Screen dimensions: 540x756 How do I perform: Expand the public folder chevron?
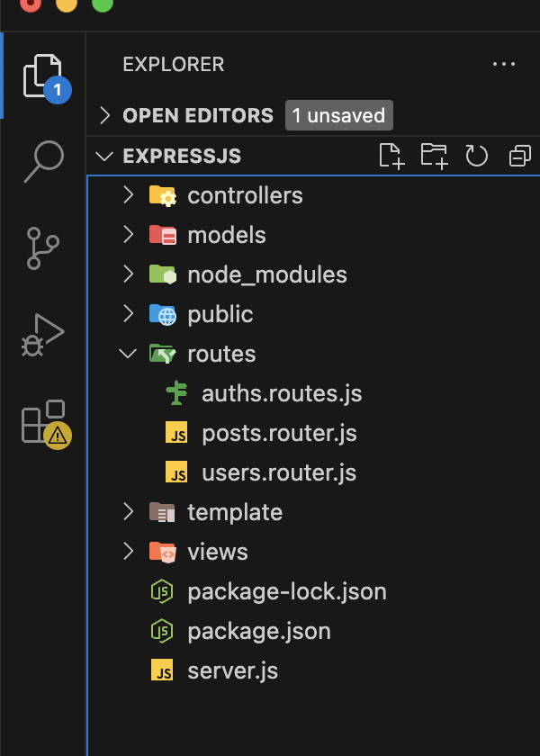128,314
